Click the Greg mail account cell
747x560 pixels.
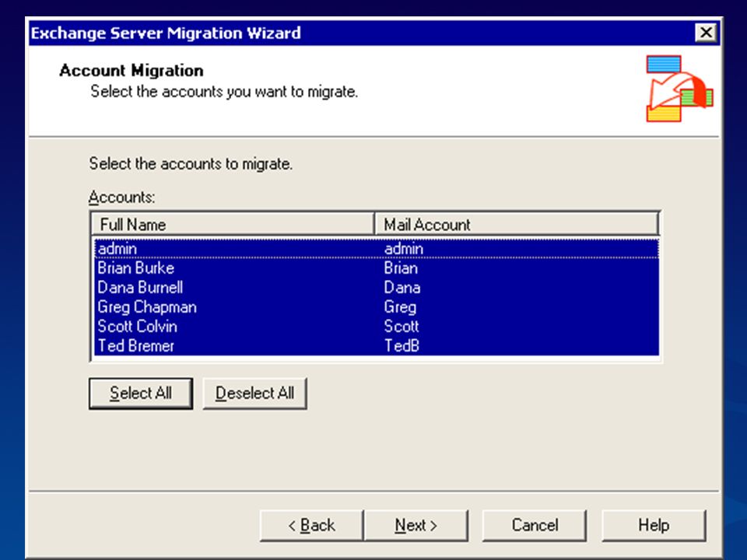[x=400, y=307]
